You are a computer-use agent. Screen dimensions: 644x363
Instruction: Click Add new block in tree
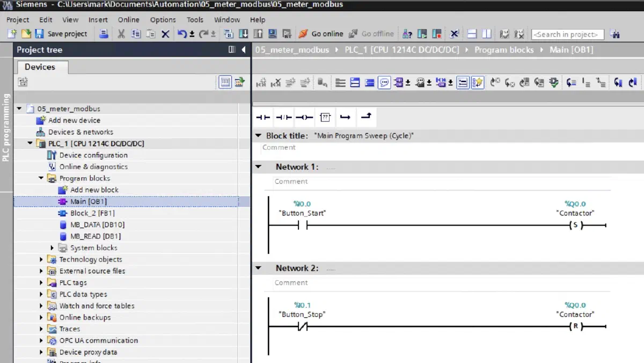pyautogui.click(x=89, y=190)
